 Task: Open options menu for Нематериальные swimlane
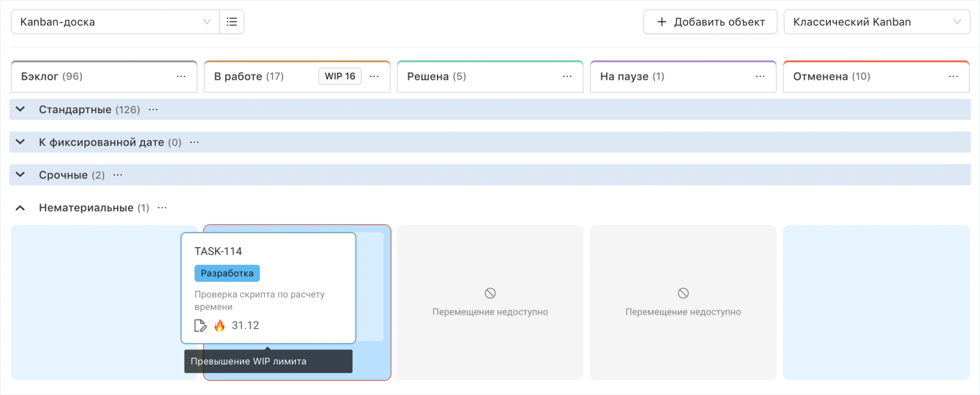[162, 208]
